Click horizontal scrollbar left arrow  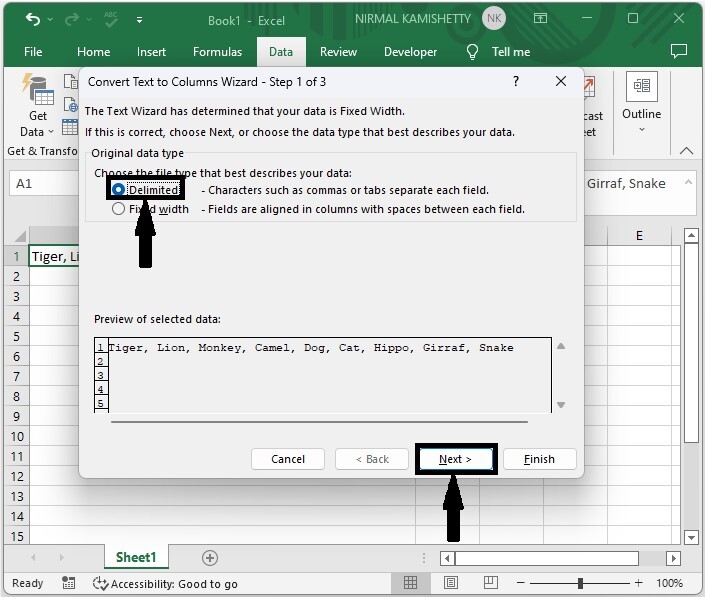[x=447, y=558]
